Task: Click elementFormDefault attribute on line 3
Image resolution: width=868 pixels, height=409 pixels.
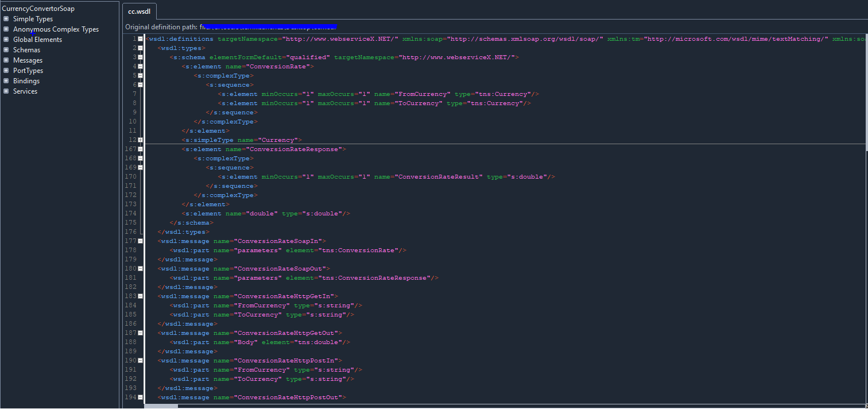Action: [x=270, y=57]
